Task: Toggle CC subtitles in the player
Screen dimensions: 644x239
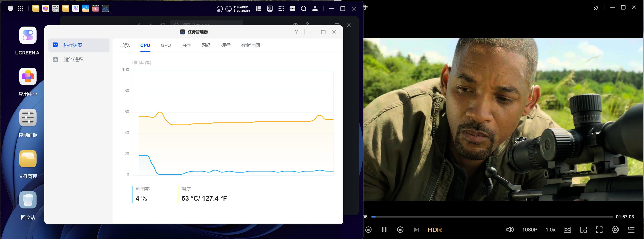Action: point(567,229)
